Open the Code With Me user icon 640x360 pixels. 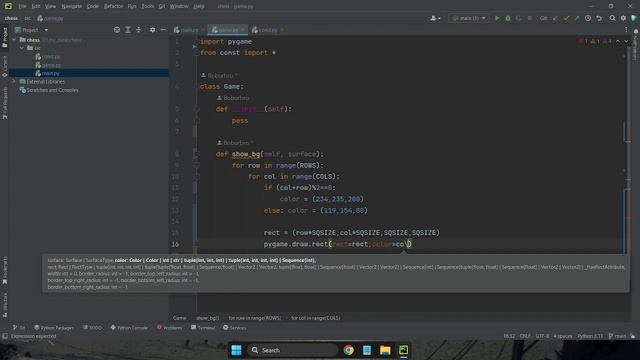[435, 18]
